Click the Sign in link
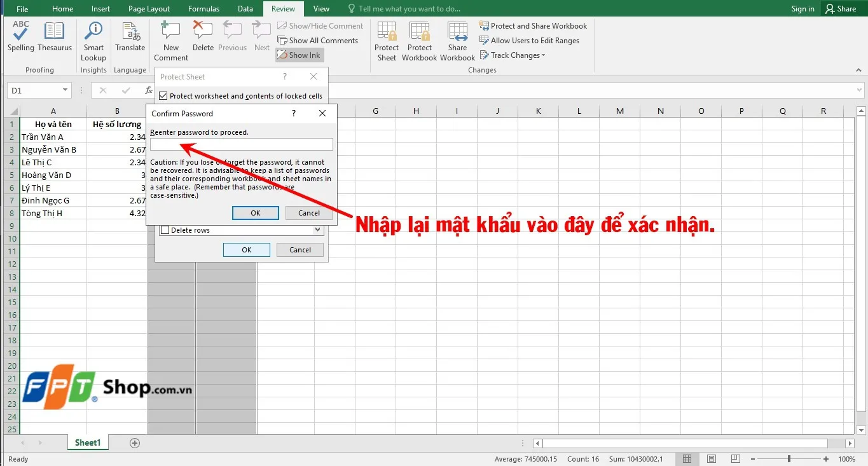The width and height of the screenshot is (868, 466). [x=803, y=9]
